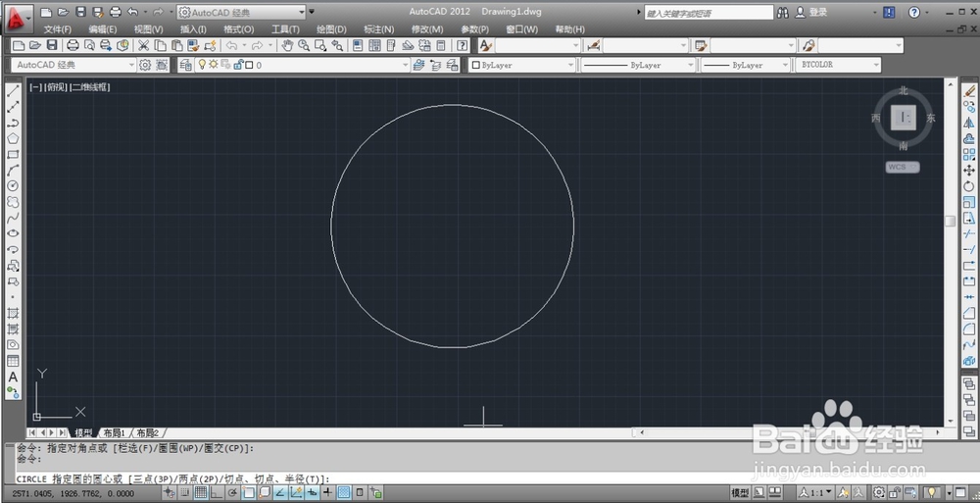Click the [二维线框] visual style label
This screenshot has height=503, width=980.
[x=90, y=87]
